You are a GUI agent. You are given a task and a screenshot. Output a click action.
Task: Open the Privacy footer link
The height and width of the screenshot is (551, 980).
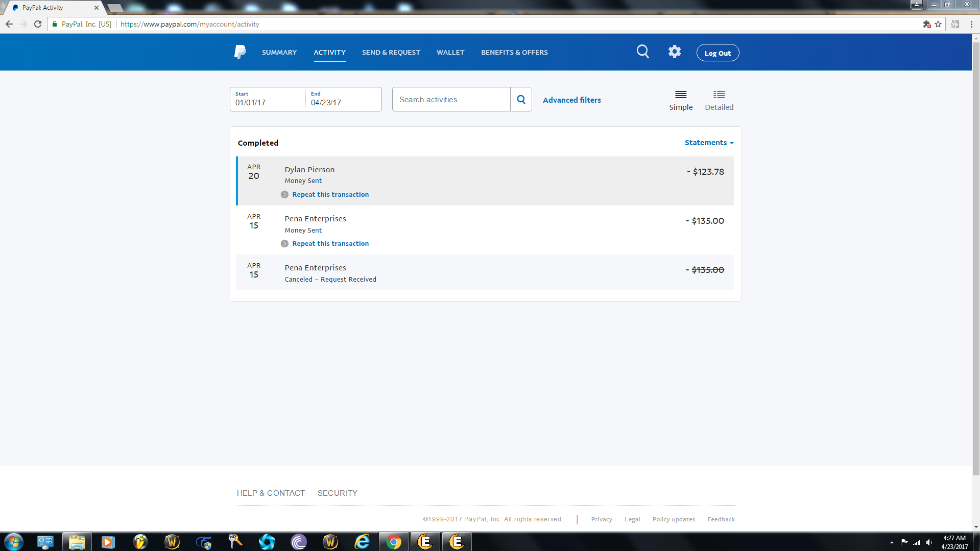pyautogui.click(x=602, y=519)
